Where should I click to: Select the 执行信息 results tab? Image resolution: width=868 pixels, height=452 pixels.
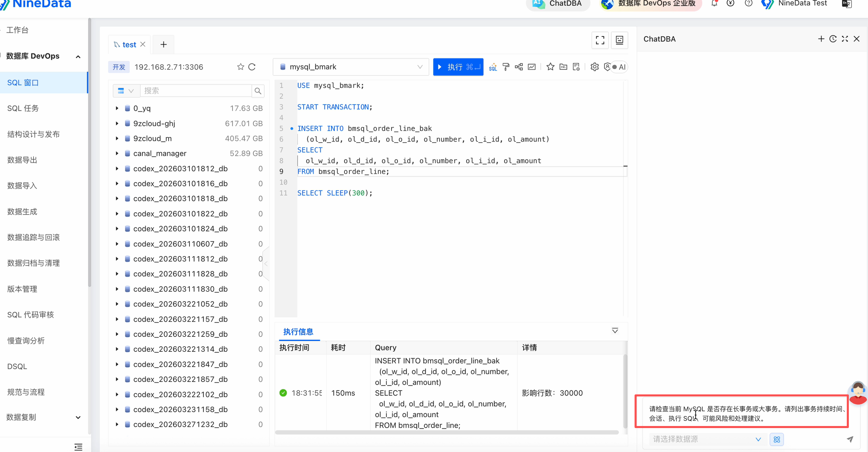click(299, 332)
